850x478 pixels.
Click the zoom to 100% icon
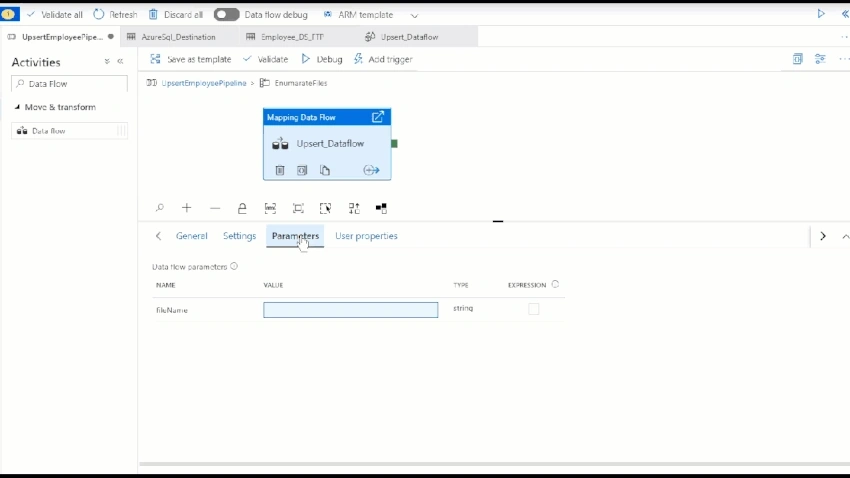(270, 208)
